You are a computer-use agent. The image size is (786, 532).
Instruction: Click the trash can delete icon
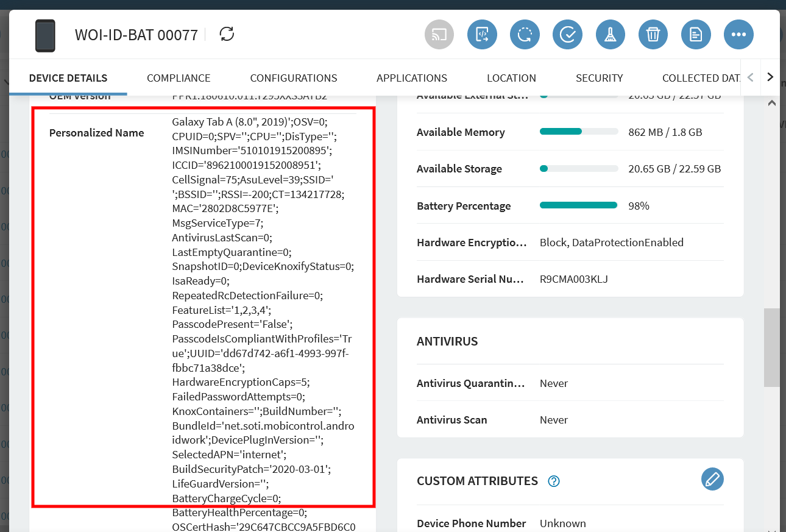coord(653,35)
